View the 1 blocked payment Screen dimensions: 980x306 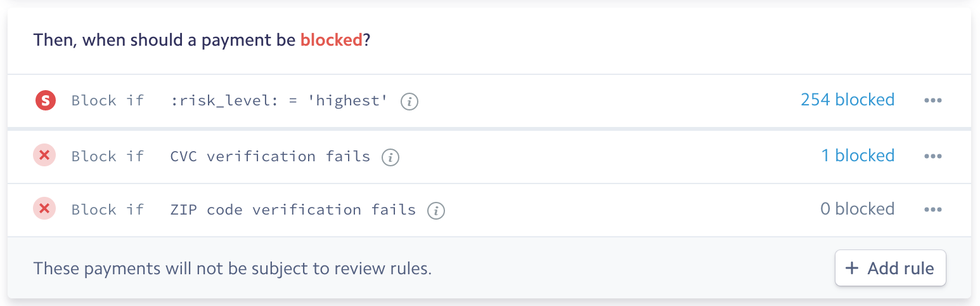pos(858,156)
